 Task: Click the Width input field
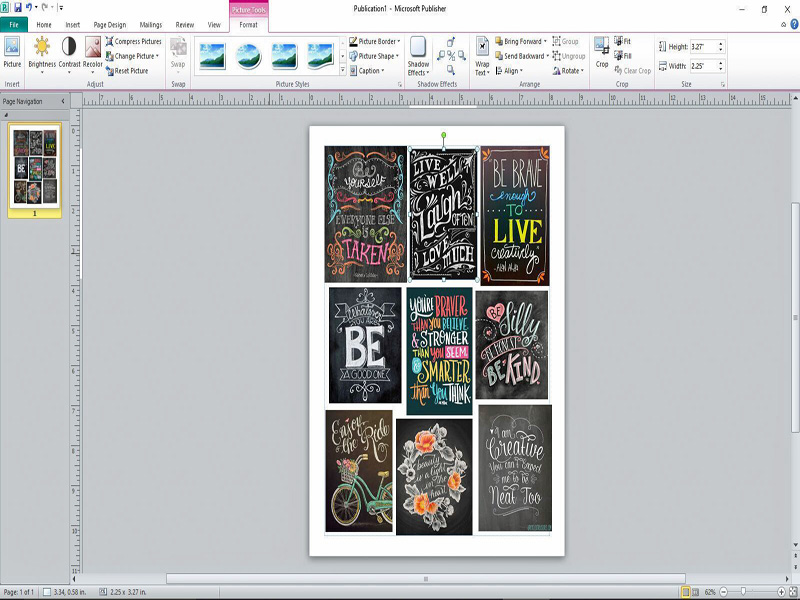tap(703, 66)
